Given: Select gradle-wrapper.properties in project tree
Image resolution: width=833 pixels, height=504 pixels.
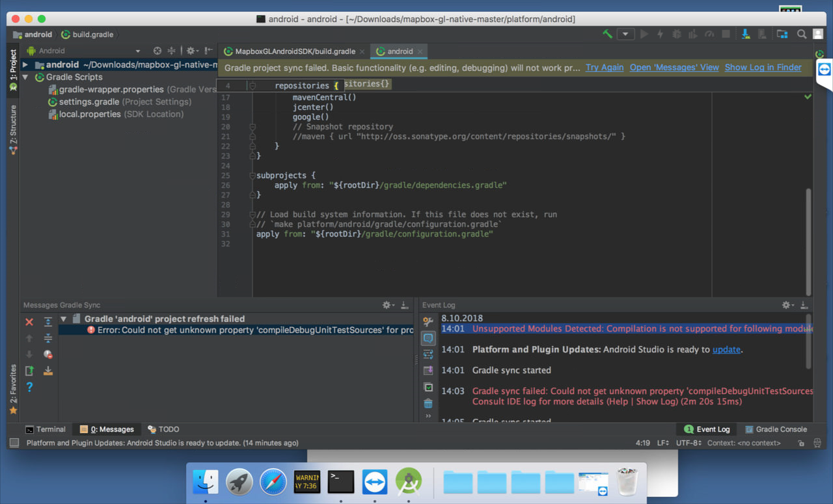Looking at the screenshot, I should (x=111, y=90).
